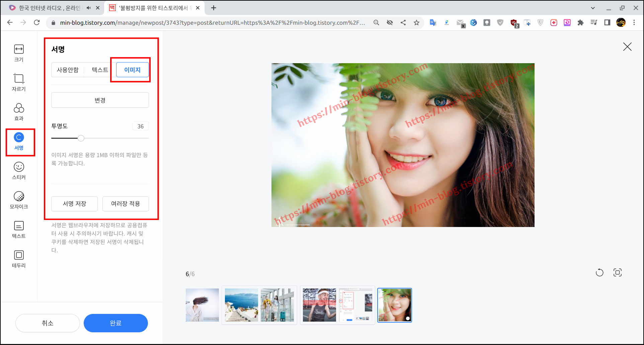The image size is (644, 345).
Task: Switch to the 한국 인터넷 라디오 tab
Action: tap(49, 8)
